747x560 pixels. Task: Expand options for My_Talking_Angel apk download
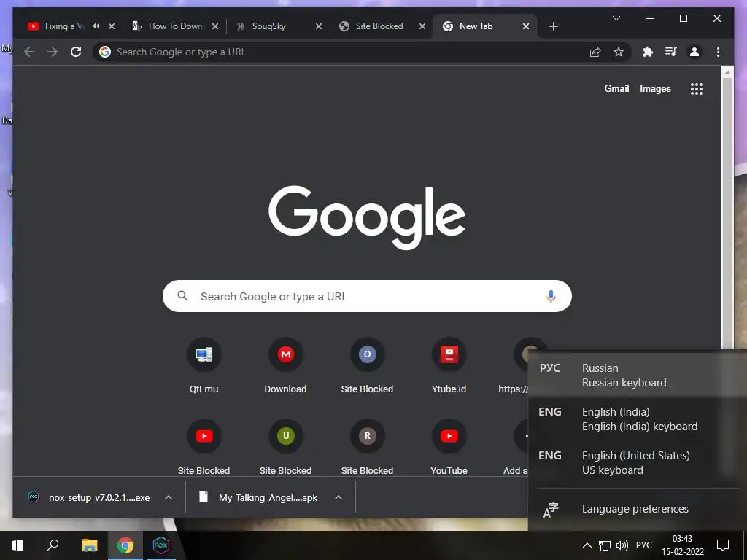338,497
